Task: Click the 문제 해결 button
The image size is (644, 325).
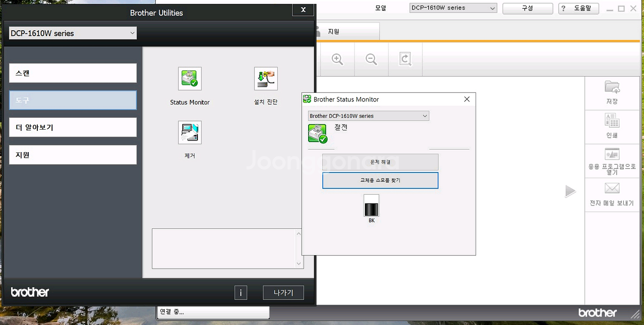Action: (x=380, y=162)
